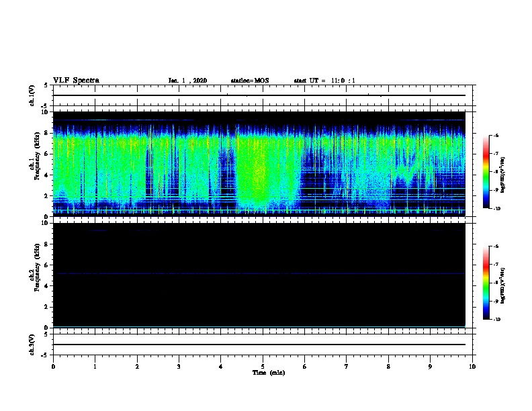
Task: Click the ch.3 voltage waveform trace
Action: tap(259, 345)
